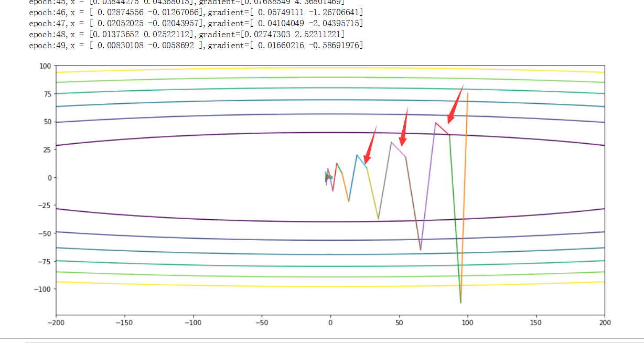The width and height of the screenshot is (644, 343).
Task: Click the x-axis tick label 0
Action: pyautogui.click(x=330, y=323)
